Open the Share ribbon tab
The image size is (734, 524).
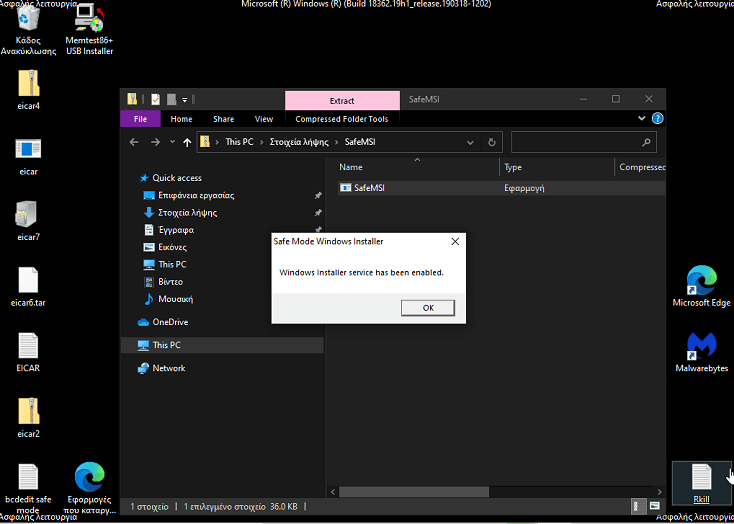tap(224, 119)
